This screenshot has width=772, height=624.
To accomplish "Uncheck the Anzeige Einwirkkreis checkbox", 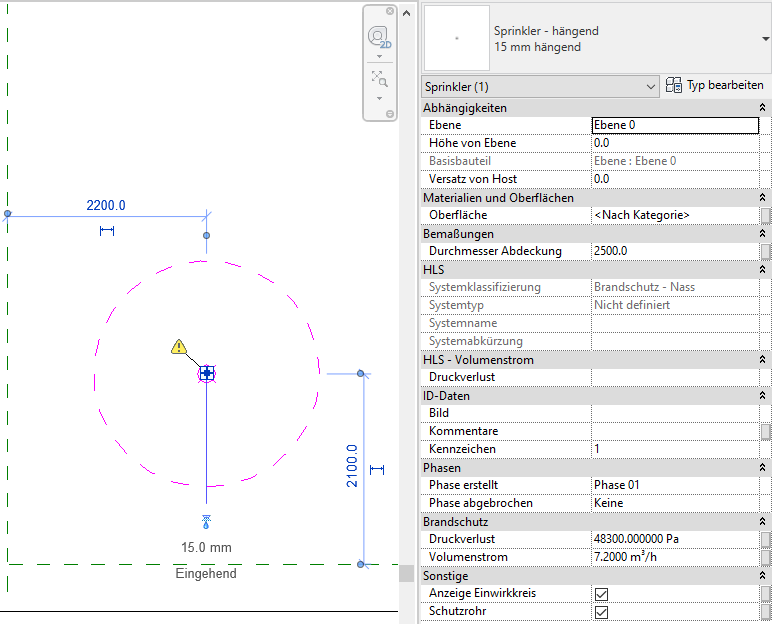I will click(x=602, y=594).
